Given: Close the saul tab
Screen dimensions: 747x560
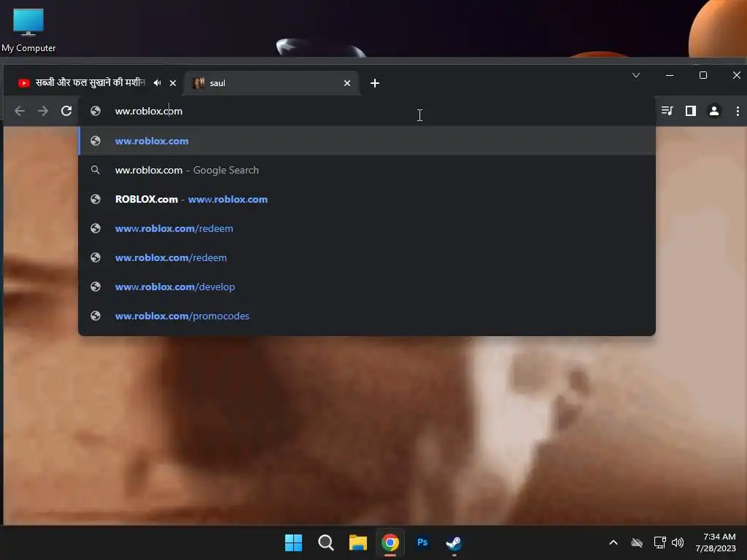Looking at the screenshot, I should pyautogui.click(x=347, y=83).
